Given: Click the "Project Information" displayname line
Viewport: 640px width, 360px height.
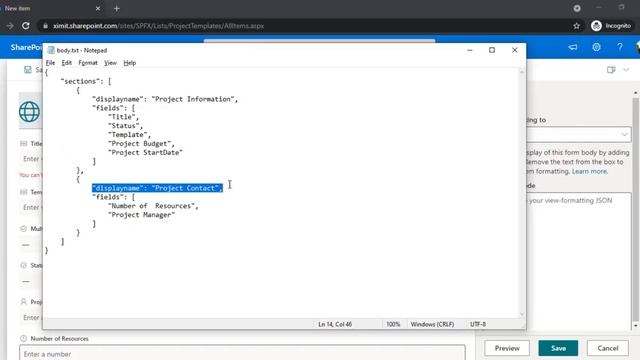Looking at the screenshot, I should tap(165, 99).
